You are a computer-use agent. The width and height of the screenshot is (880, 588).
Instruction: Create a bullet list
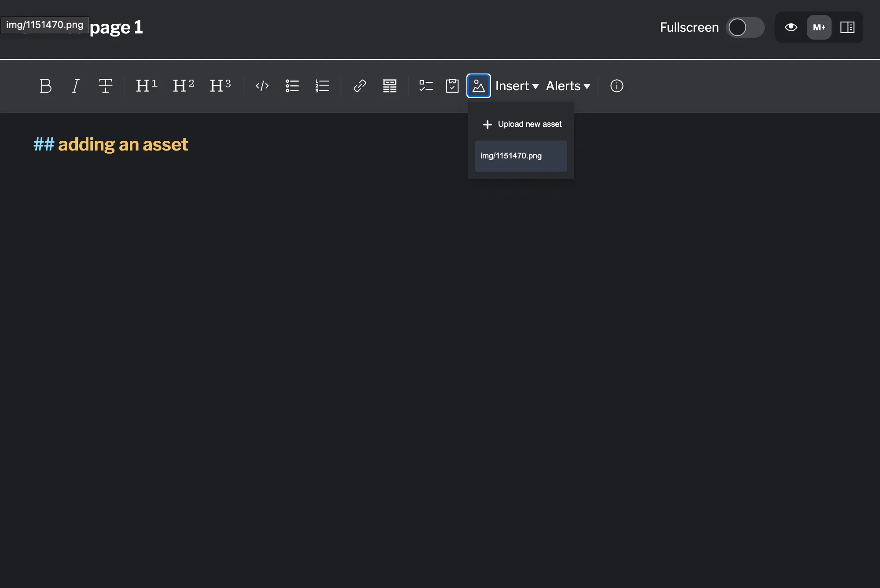click(292, 86)
